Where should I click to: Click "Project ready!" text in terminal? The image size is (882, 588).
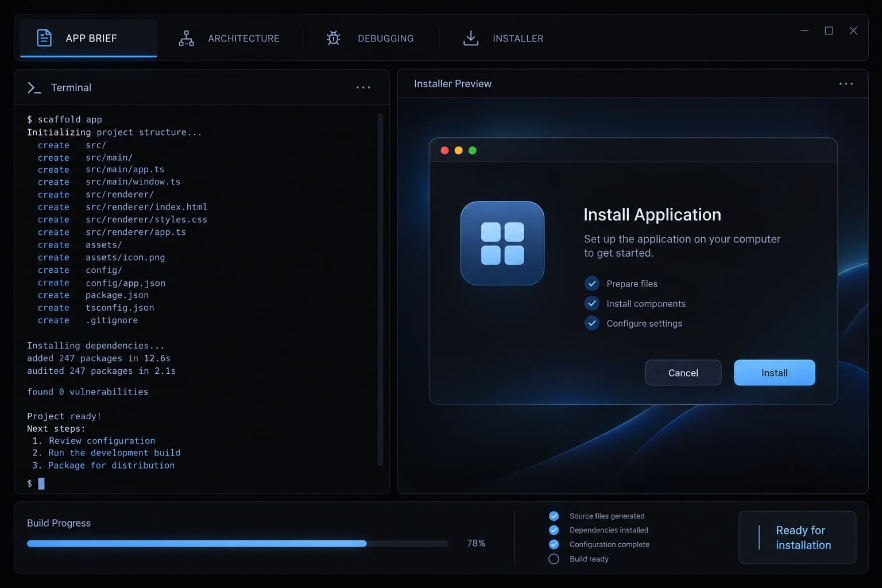tap(64, 416)
